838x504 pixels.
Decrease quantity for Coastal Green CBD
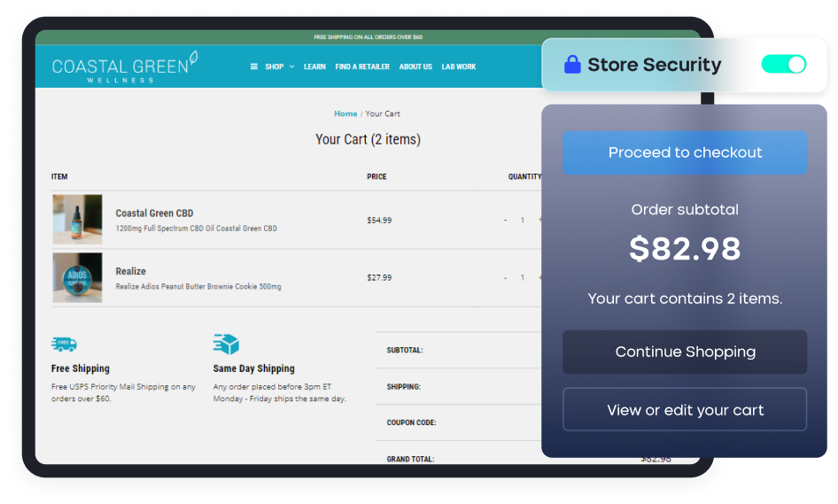(505, 221)
